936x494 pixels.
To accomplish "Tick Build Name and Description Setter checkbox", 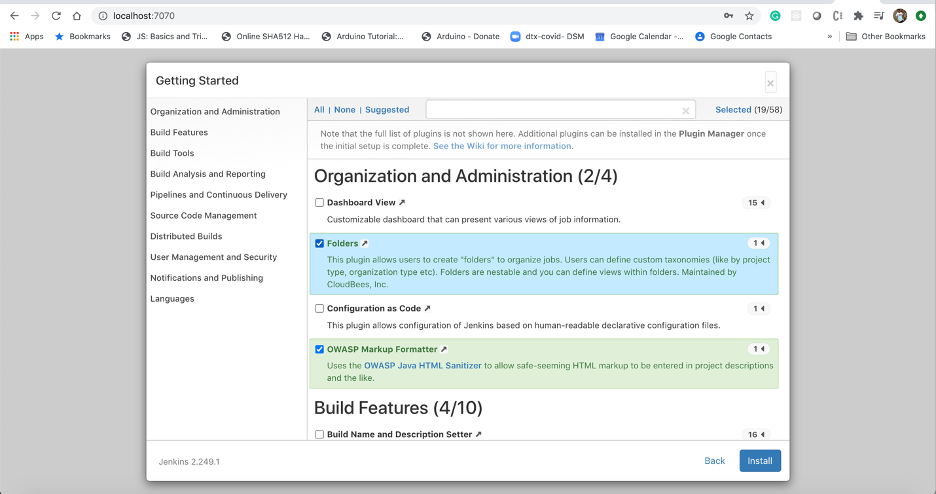I will (x=319, y=434).
